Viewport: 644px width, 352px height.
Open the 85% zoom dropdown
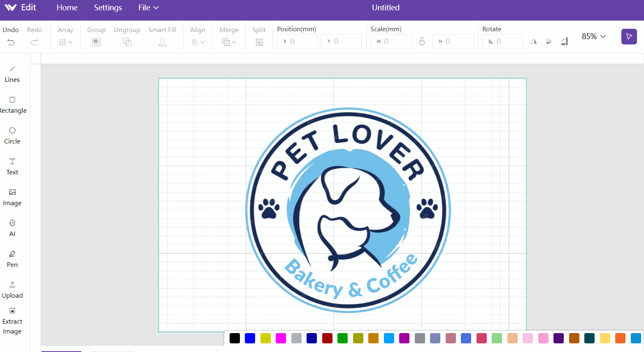594,36
